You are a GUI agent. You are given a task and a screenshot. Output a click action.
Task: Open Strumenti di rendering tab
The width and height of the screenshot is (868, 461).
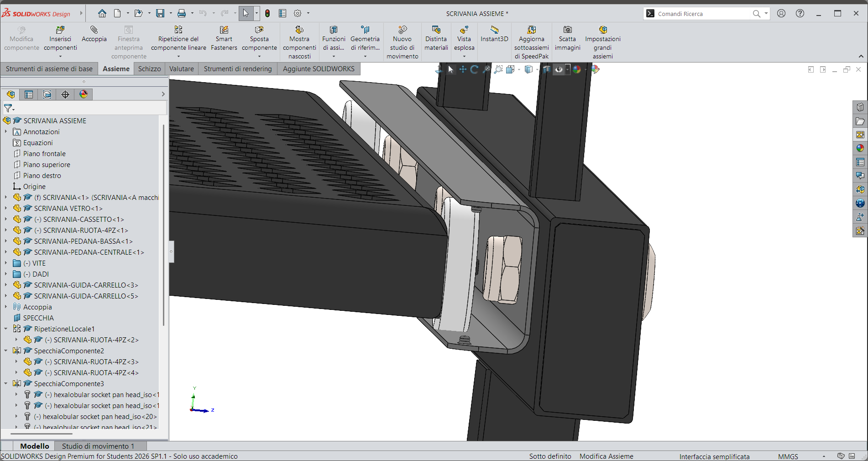coord(238,68)
